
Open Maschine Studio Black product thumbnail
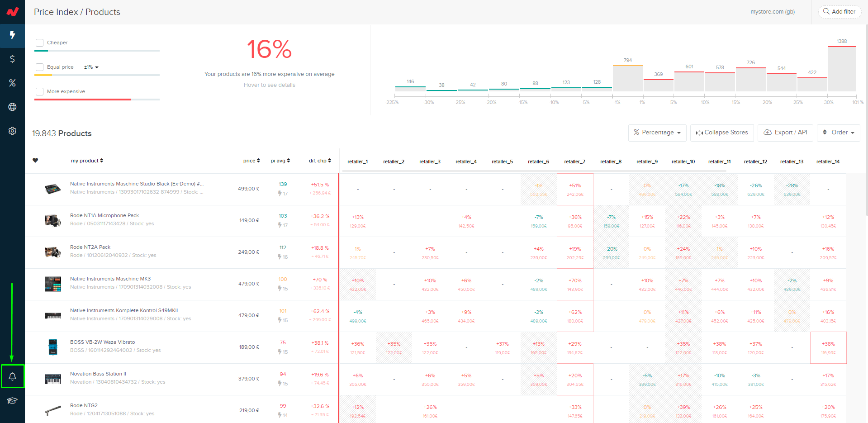point(52,189)
